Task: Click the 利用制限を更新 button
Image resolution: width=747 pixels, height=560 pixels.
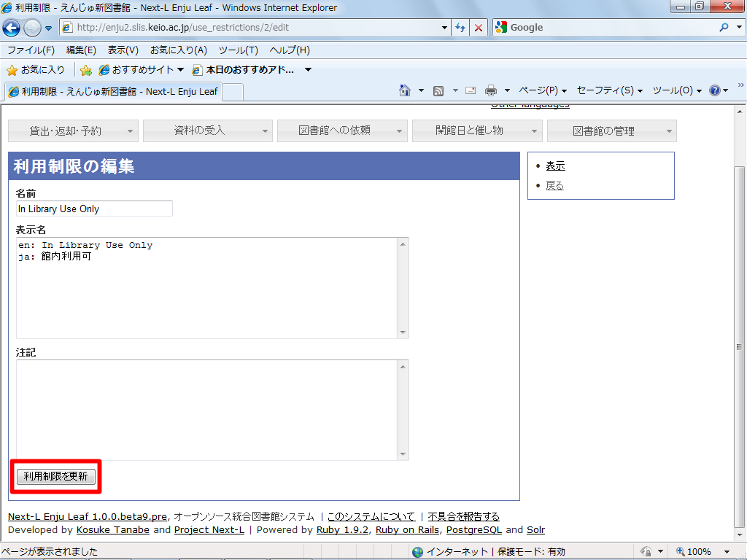Action: [55, 477]
